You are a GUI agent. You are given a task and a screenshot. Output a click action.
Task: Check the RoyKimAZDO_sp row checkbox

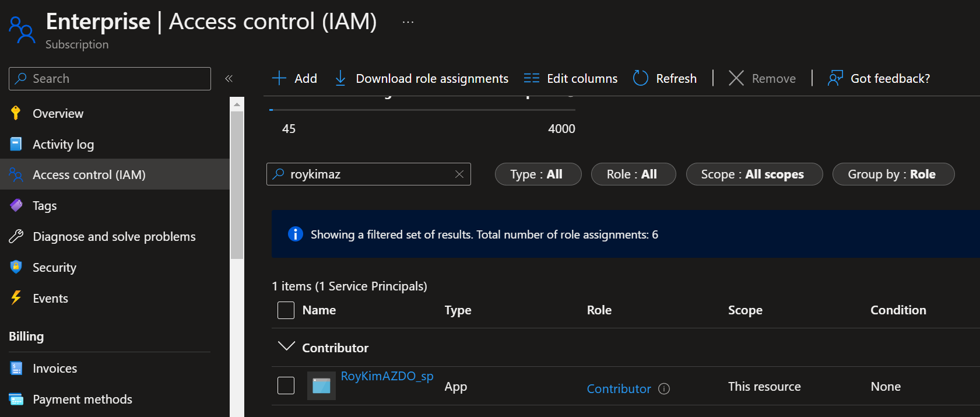click(286, 386)
